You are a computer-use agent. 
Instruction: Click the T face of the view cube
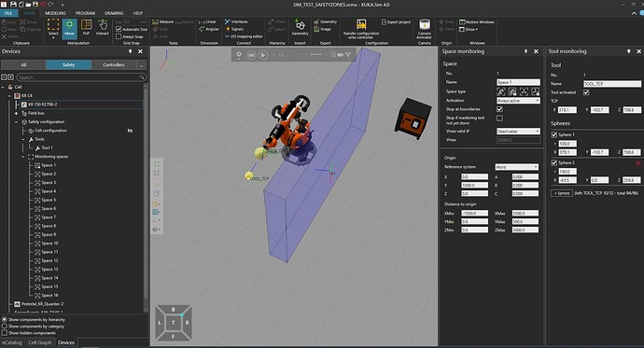(173, 323)
